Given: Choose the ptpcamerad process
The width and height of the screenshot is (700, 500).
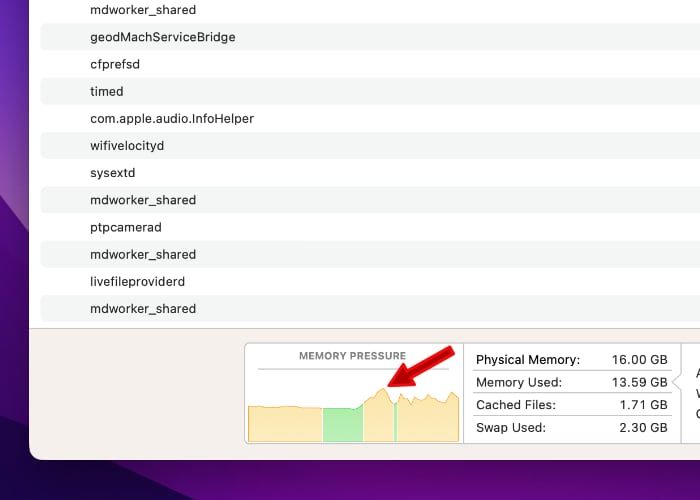Looking at the screenshot, I should (x=126, y=227).
